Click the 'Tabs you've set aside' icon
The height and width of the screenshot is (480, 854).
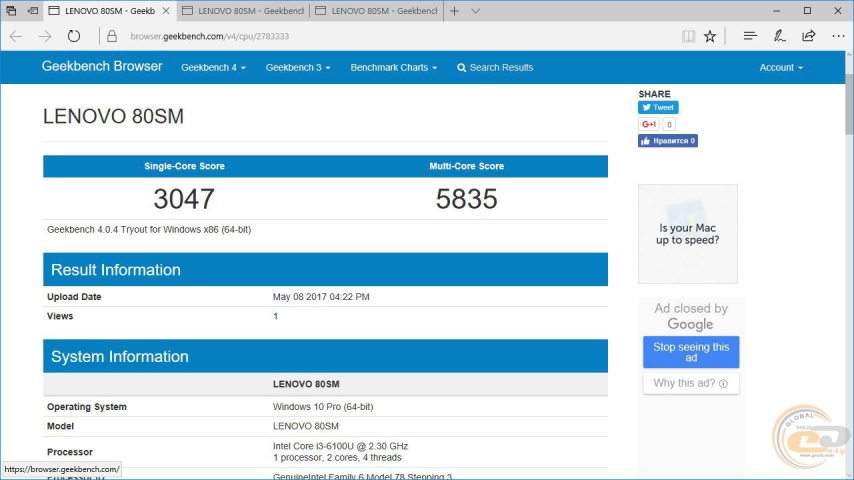coord(11,10)
